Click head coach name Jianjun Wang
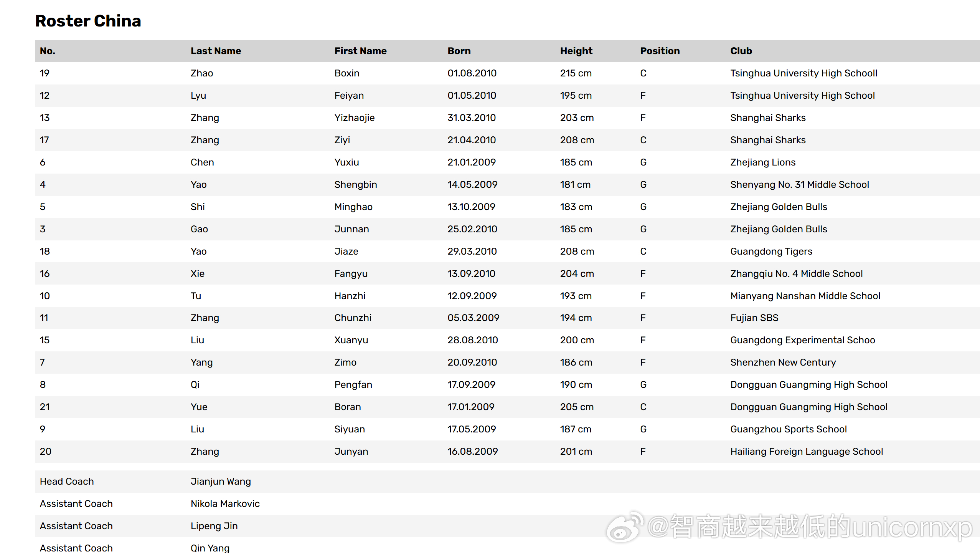The width and height of the screenshot is (980, 553). (221, 481)
